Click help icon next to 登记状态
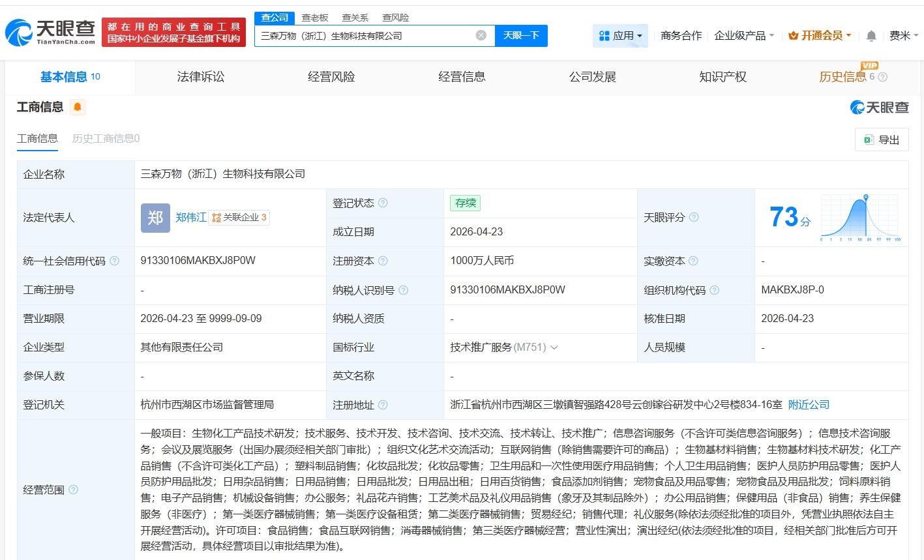 383,203
